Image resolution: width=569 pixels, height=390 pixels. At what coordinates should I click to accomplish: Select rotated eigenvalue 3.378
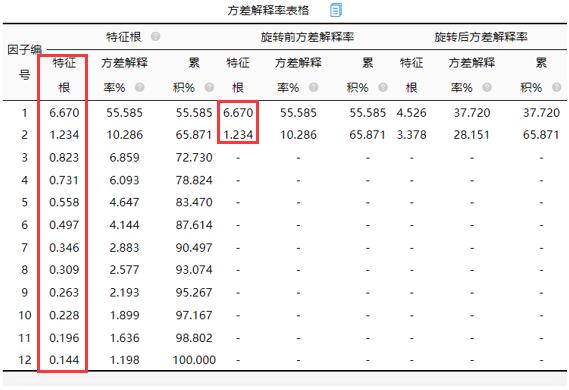click(412, 135)
